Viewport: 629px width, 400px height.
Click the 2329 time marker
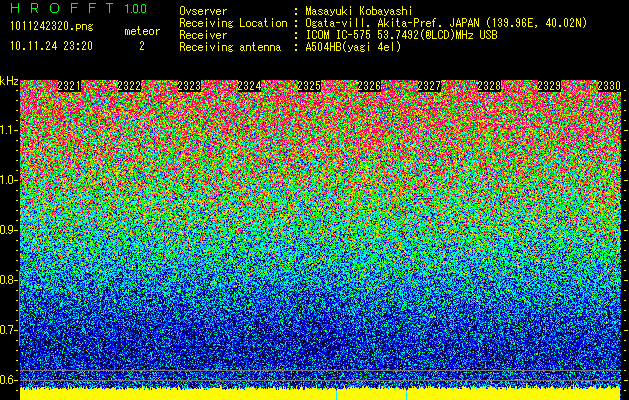click(x=549, y=86)
